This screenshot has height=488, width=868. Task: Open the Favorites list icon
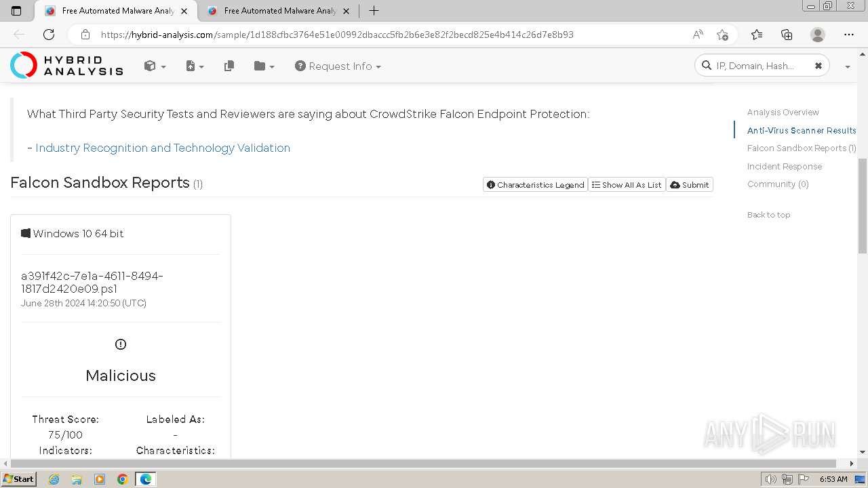pyautogui.click(x=757, y=35)
